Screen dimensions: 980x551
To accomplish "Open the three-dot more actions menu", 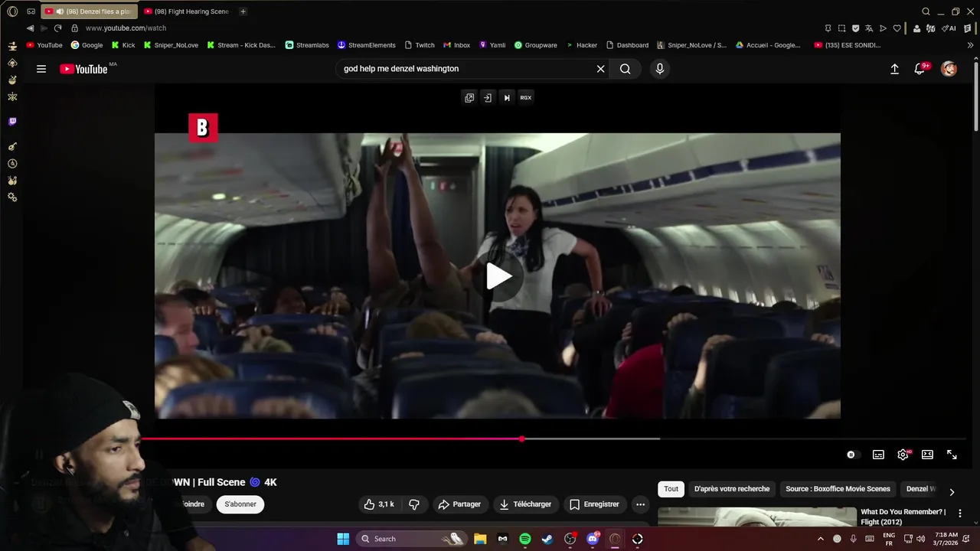I will click(x=641, y=504).
